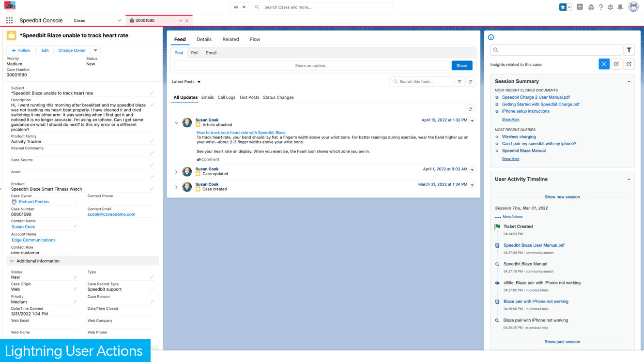Open the Setup gear icon

click(610, 7)
